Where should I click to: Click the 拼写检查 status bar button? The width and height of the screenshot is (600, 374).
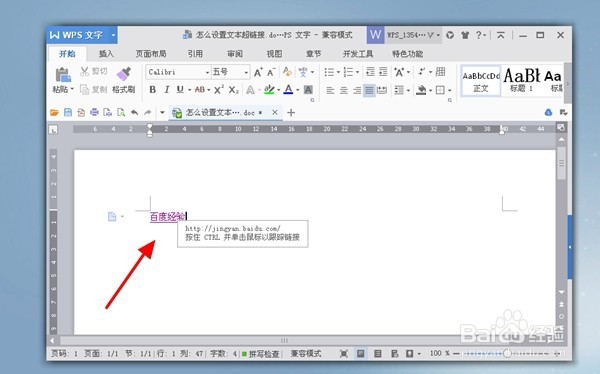click(x=261, y=354)
